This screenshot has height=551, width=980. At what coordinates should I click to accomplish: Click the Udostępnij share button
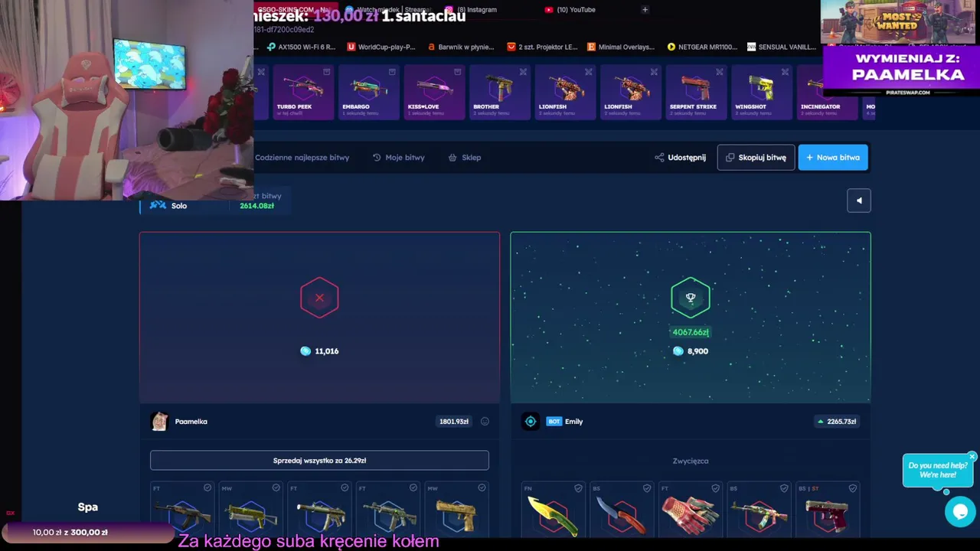(x=681, y=158)
